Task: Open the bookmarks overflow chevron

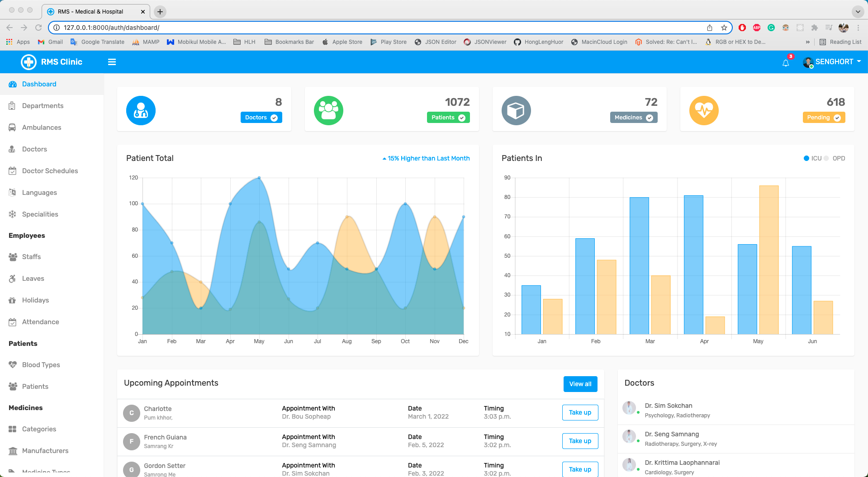Action: 807,42
